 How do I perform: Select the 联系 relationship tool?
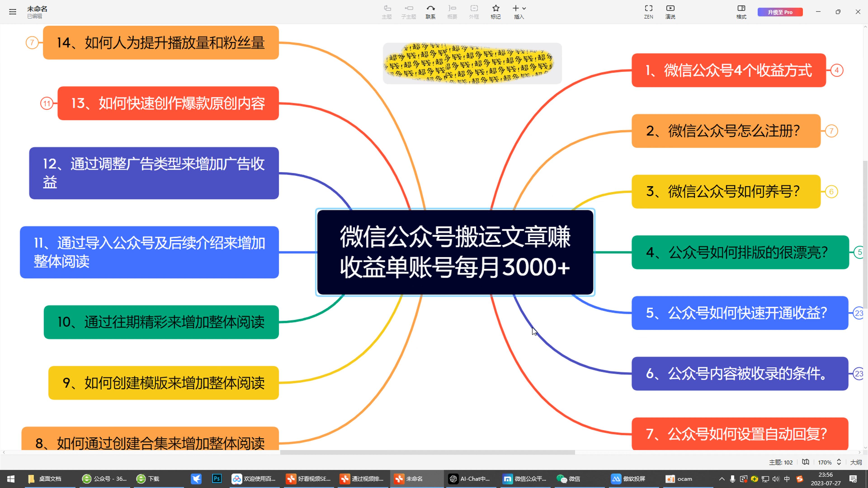[431, 12]
